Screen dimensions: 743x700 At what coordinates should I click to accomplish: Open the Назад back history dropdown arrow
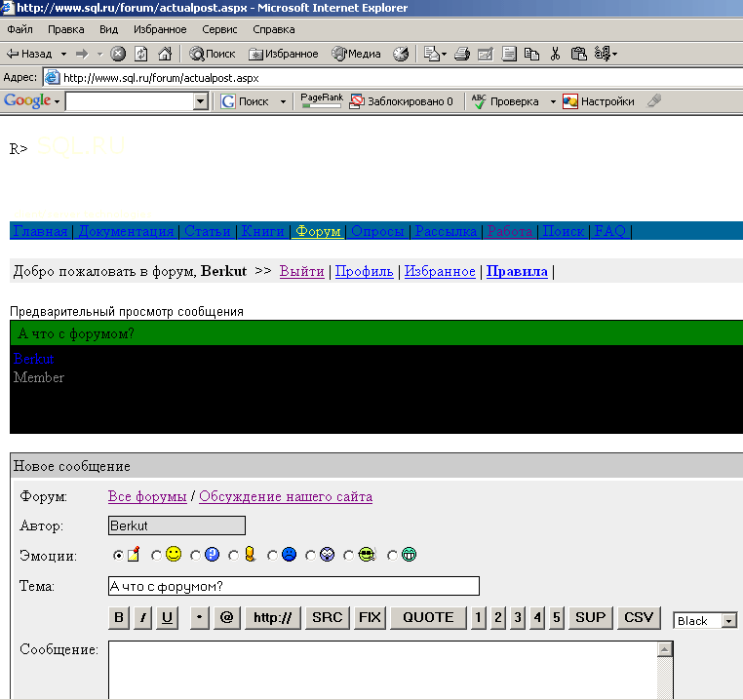63,54
